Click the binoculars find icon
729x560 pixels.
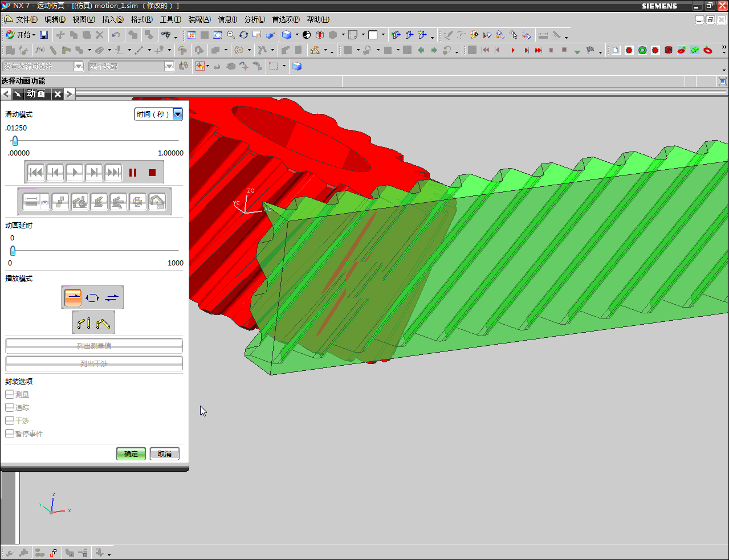coord(166,35)
